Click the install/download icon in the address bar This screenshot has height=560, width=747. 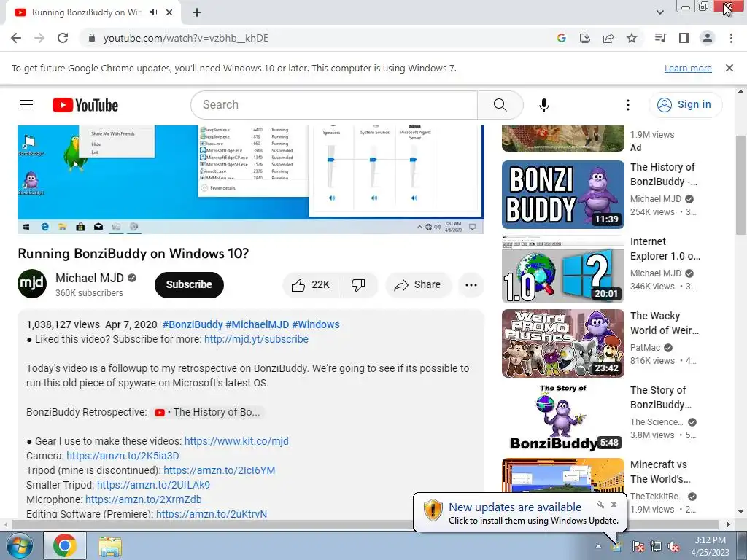[584, 38]
